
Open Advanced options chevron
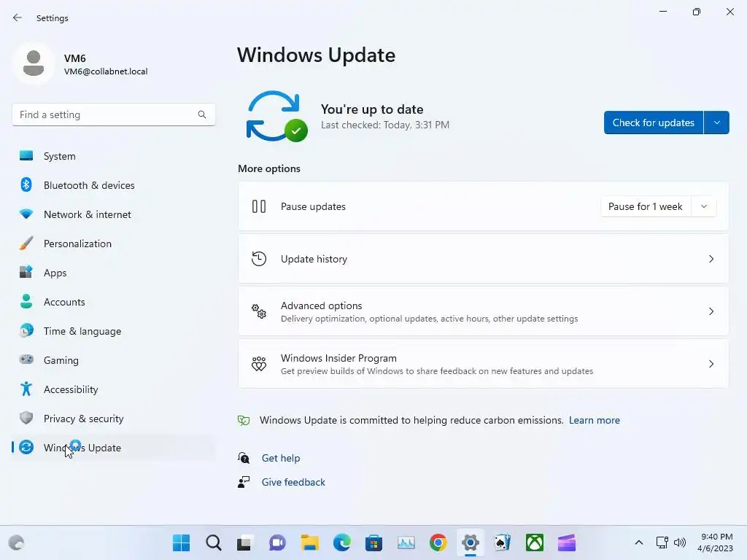pyautogui.click(x=711, y=311)
